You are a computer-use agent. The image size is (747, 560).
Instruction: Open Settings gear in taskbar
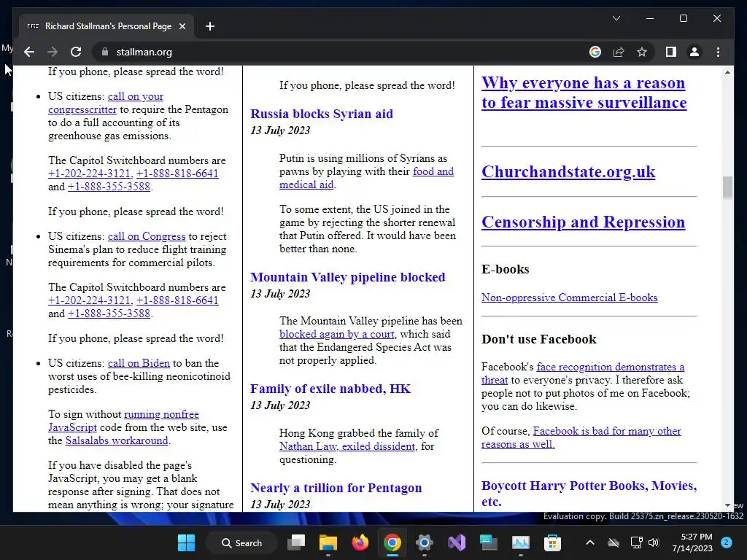[424, 542]
